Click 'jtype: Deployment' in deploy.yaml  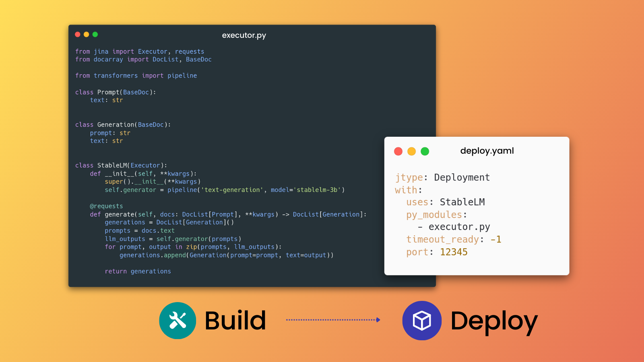click(442, 177)
